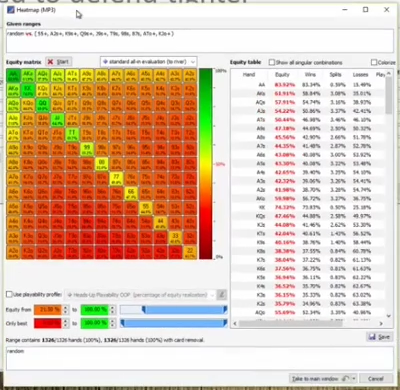
Task: Select the KK row with 74.32% equity
Action: 308,207
